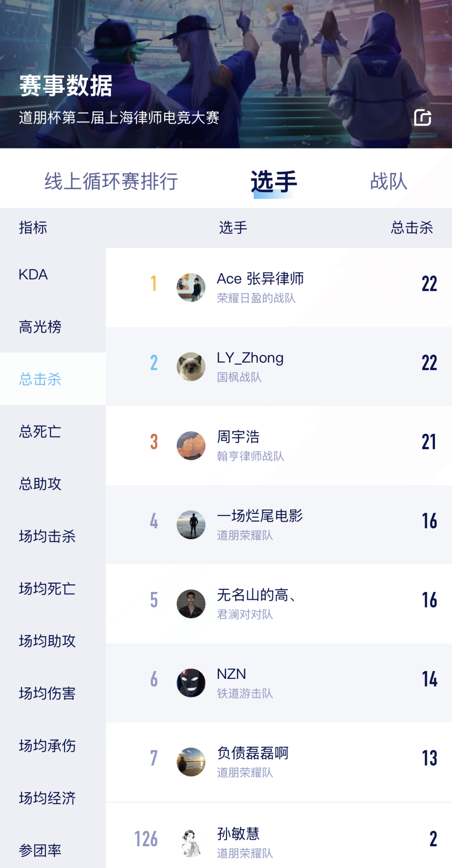
Task: Select the 总死亡 metric
Action: tap(40, 431)
